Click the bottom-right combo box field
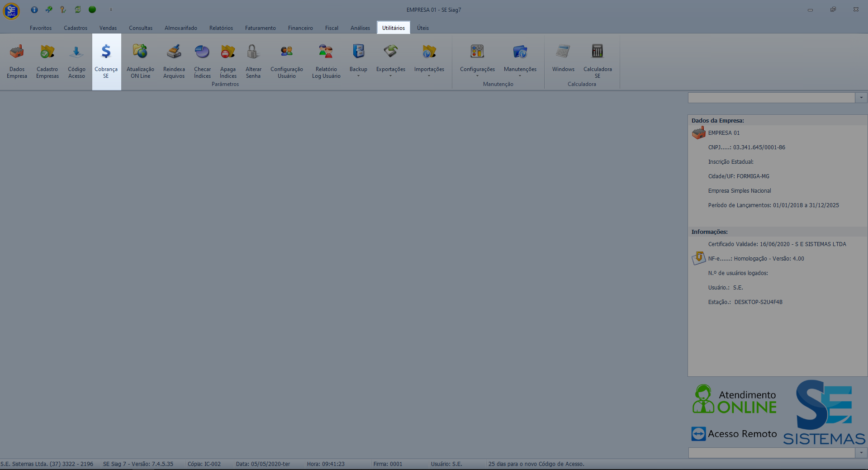This screenshot has width=868, height=470. (x=771, y=453)
